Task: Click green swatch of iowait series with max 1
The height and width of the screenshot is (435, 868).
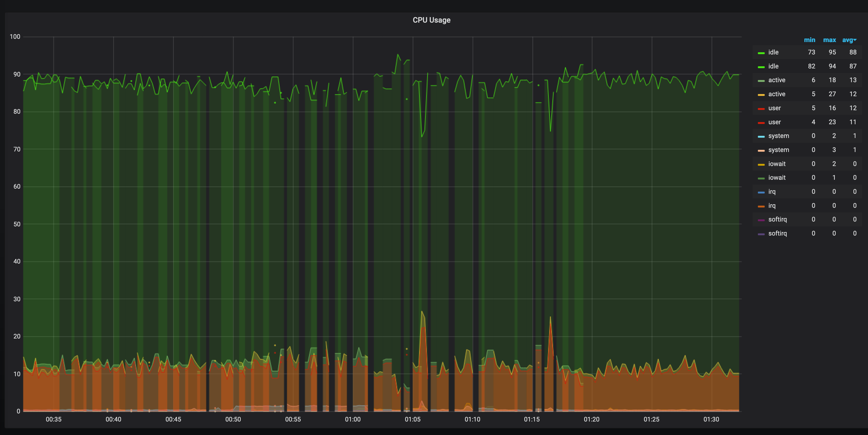Action: pyautogui.click(x=761, y=178)
